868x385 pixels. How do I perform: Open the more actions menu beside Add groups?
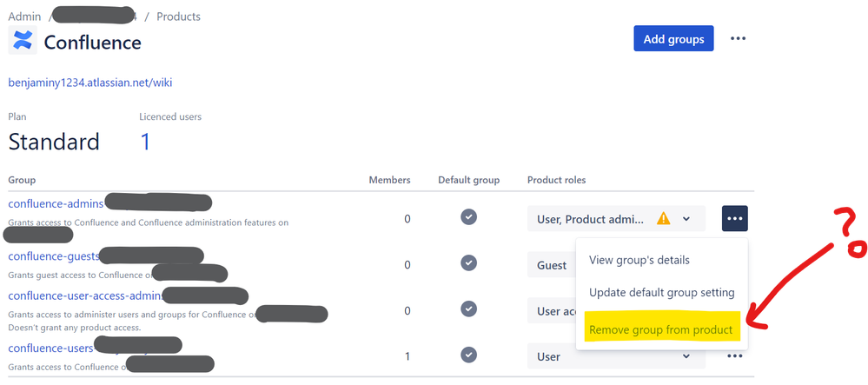(738, 39)
